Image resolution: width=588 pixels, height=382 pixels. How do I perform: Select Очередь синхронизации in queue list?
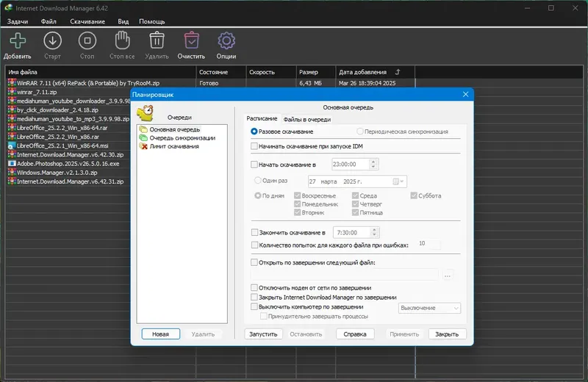[182, 138]
